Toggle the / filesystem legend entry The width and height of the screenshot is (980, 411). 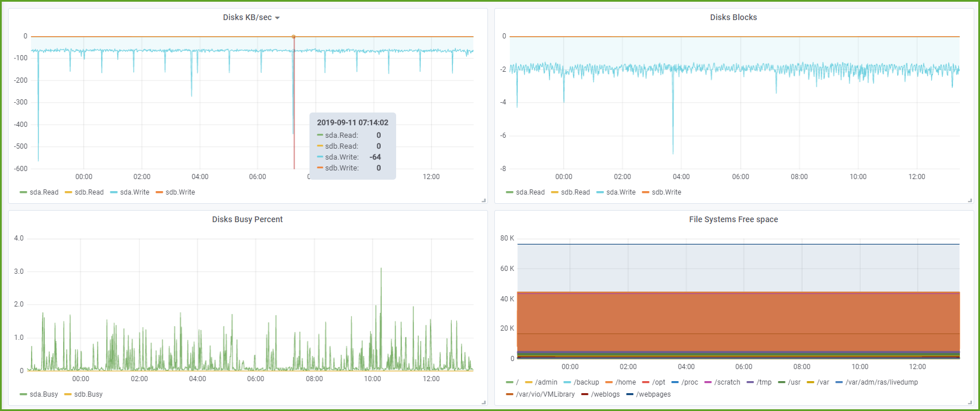click(x=513, y=382)
